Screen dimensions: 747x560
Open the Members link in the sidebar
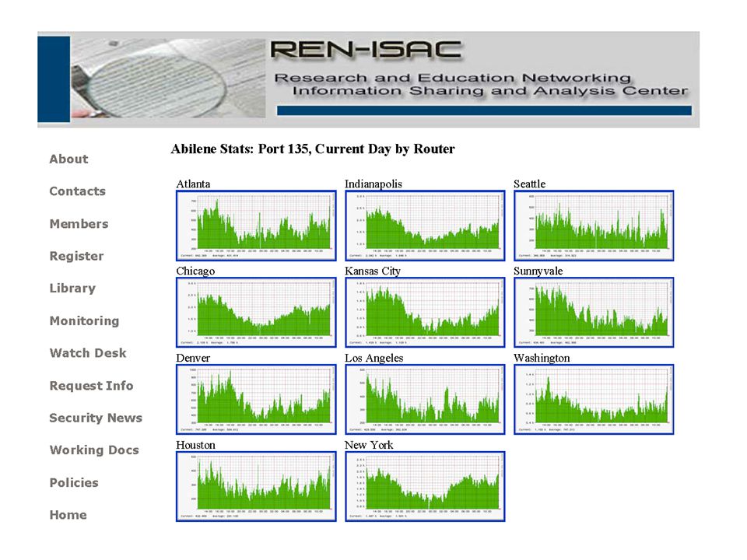[79, 224]
